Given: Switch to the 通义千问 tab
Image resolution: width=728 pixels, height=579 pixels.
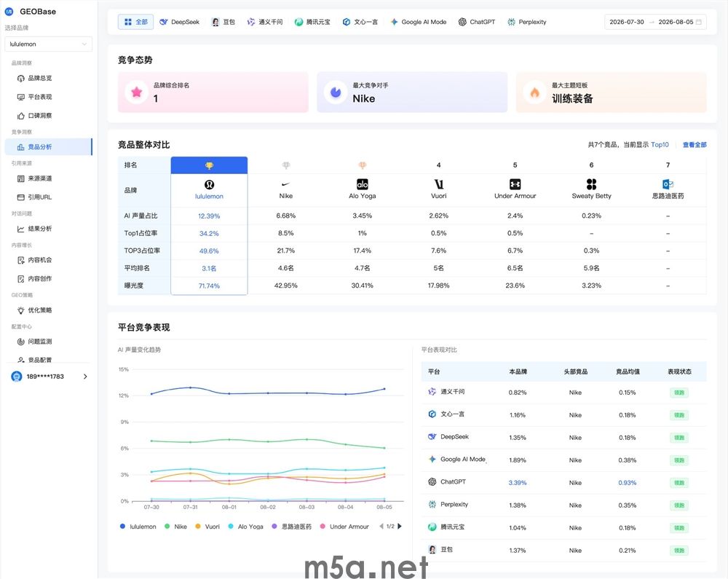Looking at the screenshot, I should (x=265, y=22).
